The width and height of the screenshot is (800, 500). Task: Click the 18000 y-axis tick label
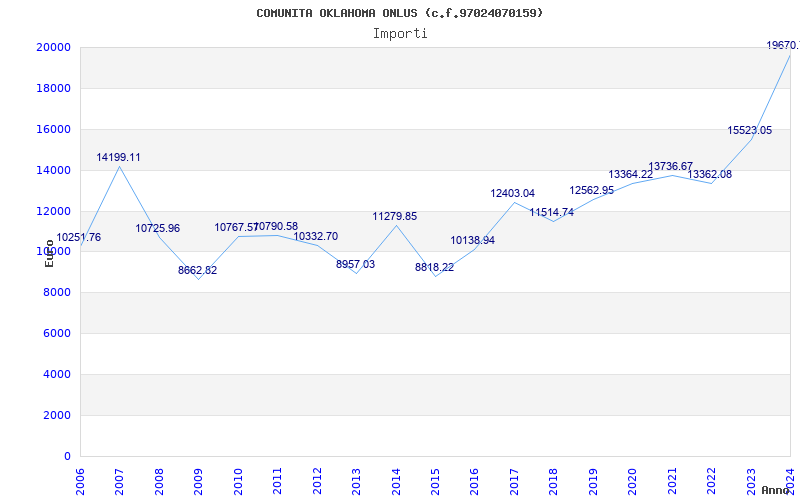pos(53,88)
